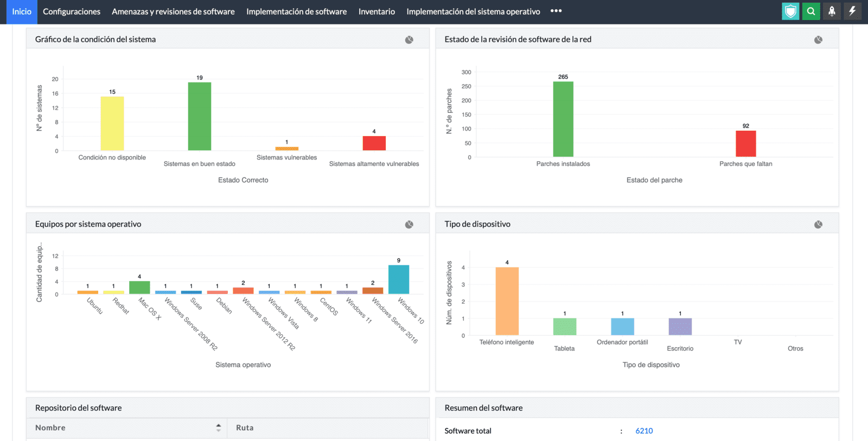Screen dimensions: 868x441
Task: Click the green Sistemas en buen estado bar
Action: pos(200,117)
